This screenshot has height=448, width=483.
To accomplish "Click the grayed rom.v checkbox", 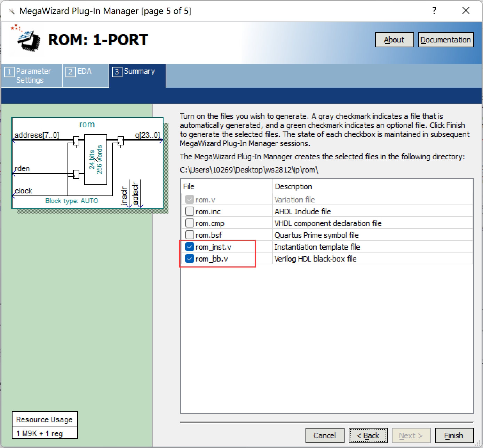I will coord(190,199).
